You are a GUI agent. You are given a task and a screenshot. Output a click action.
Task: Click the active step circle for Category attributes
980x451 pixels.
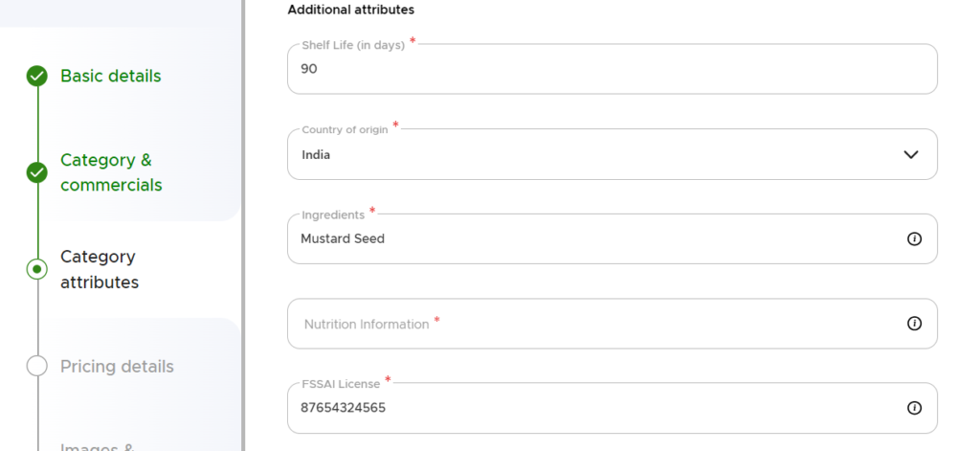pos(37,269)
